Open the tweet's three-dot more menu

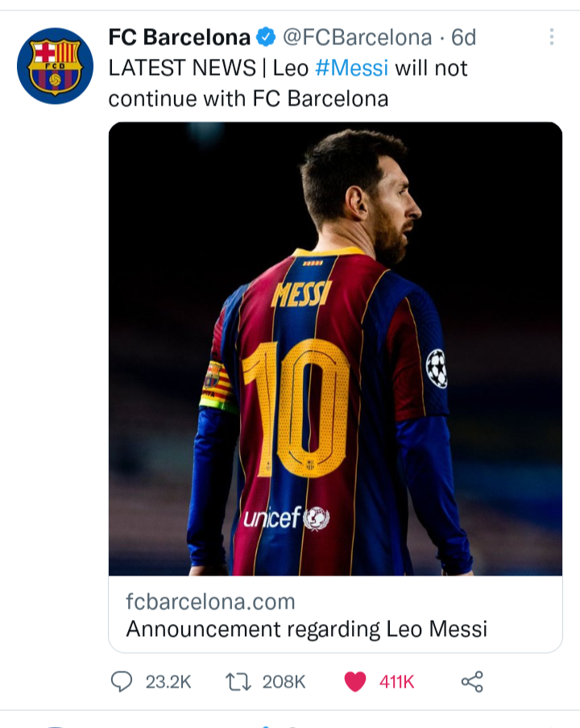pos(551,36)
